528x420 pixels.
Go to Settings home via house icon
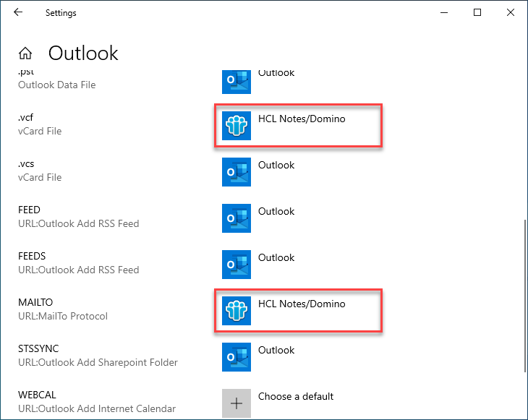tap(25, 53)
